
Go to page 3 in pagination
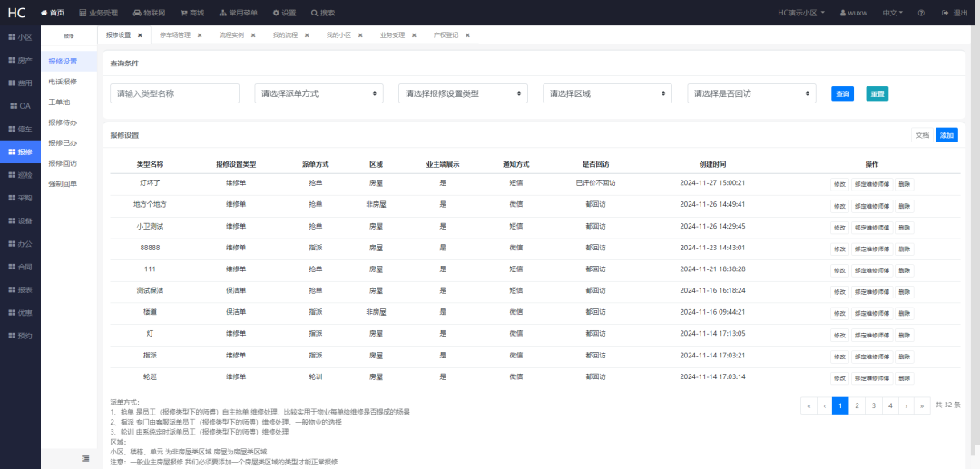tap(873, 405)
